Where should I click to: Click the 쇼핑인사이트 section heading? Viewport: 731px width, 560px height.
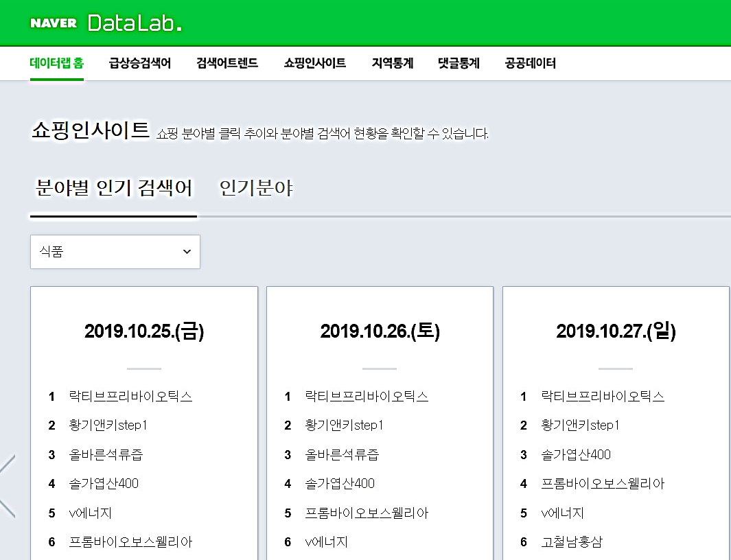91,130
